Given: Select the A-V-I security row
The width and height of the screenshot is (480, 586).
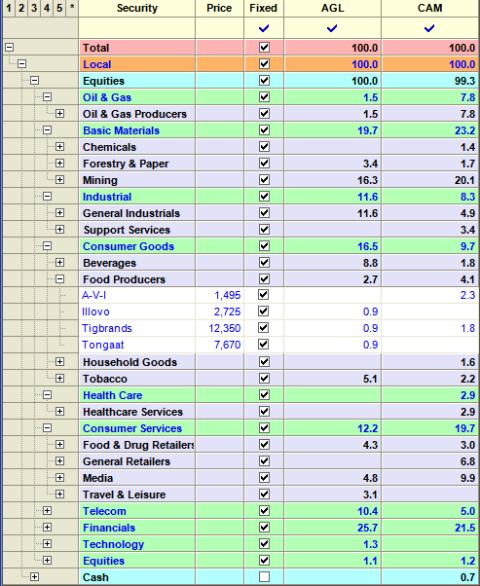Looking at the screenshot, I should pyautogui.click(x=279, y=295).
